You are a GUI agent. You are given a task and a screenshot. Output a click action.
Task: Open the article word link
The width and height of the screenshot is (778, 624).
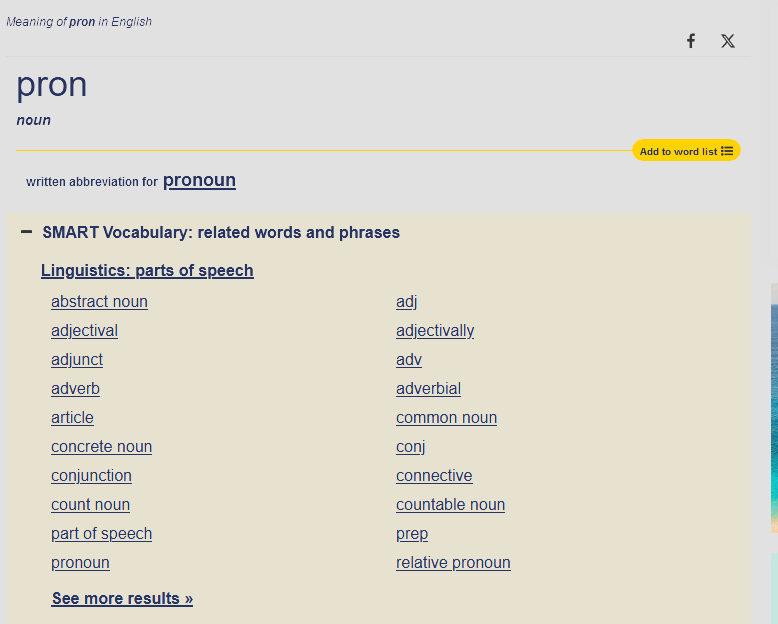(72, 418)
